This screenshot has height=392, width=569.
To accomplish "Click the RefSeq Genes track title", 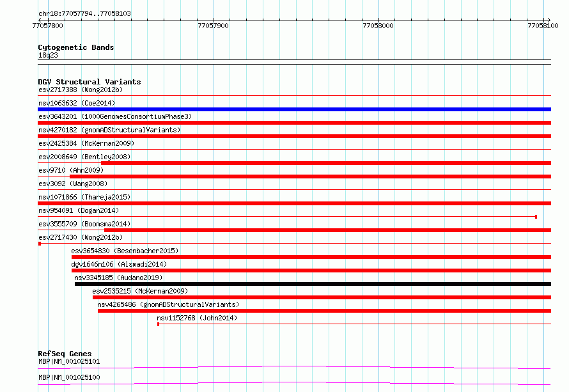I will click(x=65, y=354).
